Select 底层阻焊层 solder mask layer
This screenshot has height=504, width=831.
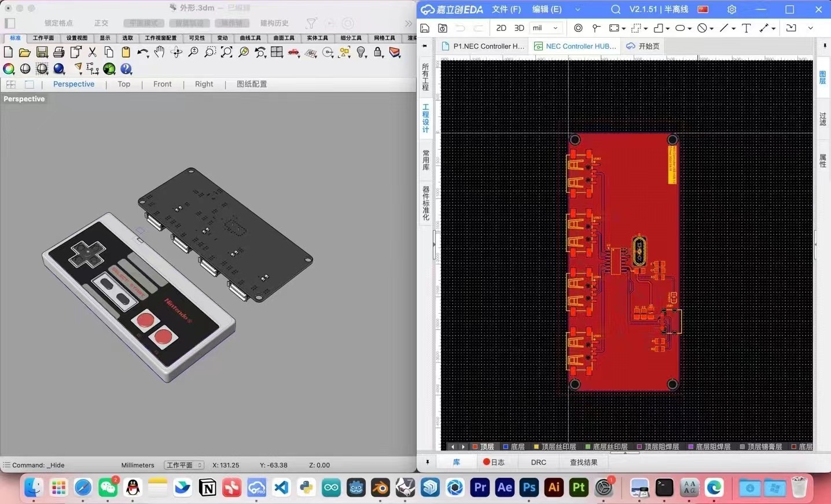pos(709,447)
